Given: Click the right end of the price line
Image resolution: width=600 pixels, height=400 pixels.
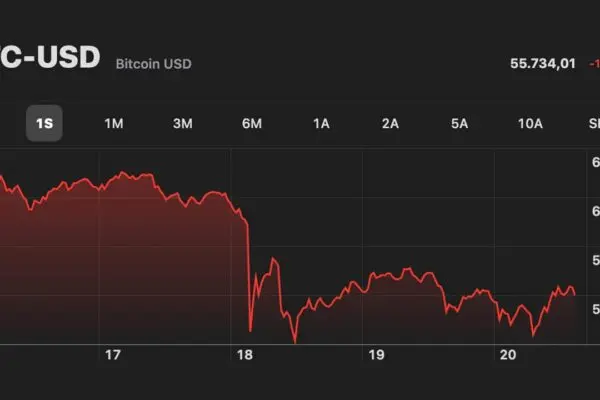Looking at the screenshot, I should click(575, 293).
